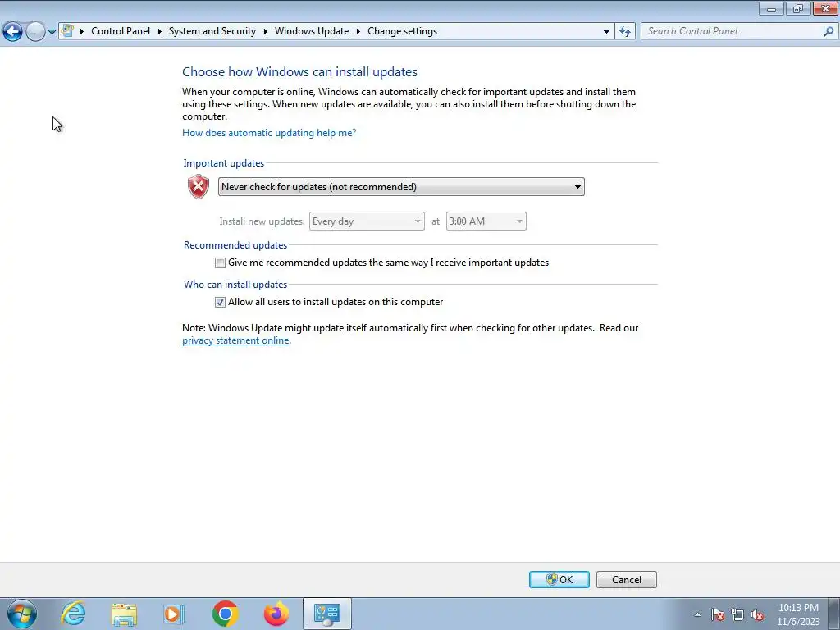Confirm settings with the OK button
Viewport: 840px width, 630px height.
click(x=559, y=580)
